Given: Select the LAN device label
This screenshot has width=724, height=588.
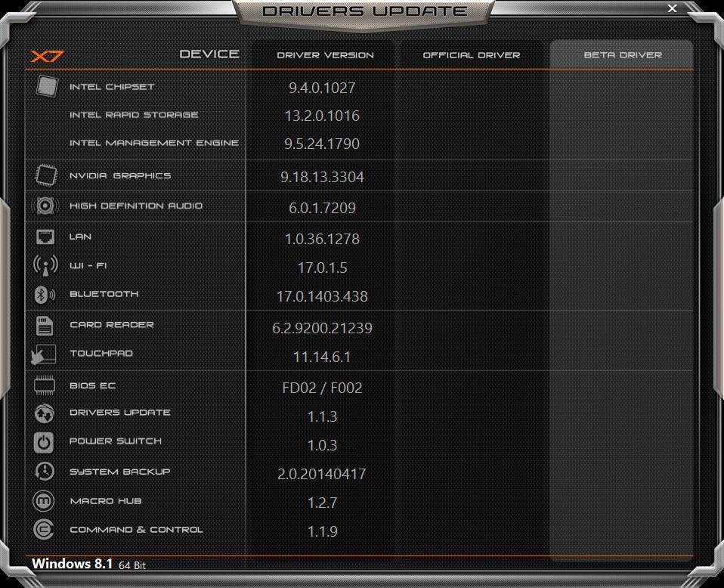Looking at the screenshot, I should click(x=80, y=237).
